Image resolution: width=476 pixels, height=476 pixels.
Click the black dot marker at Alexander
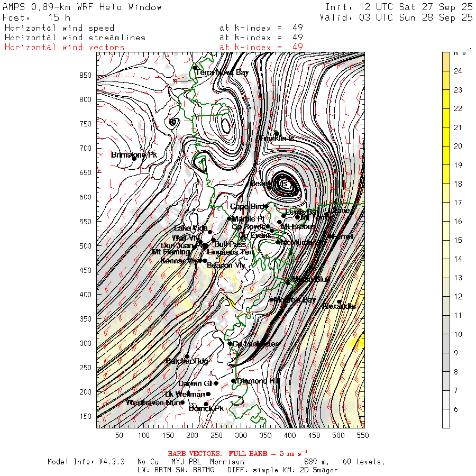(x=340, y=302)
